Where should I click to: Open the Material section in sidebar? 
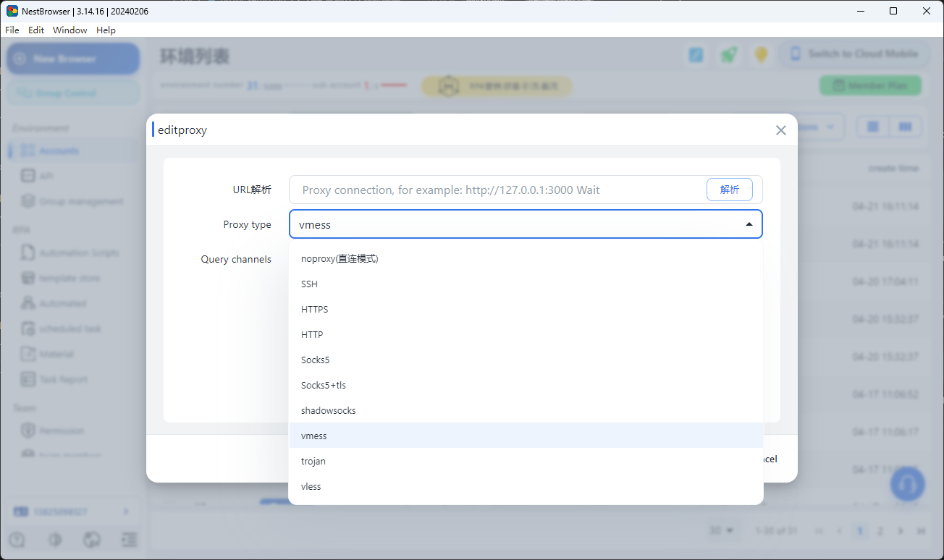point(57,353)
